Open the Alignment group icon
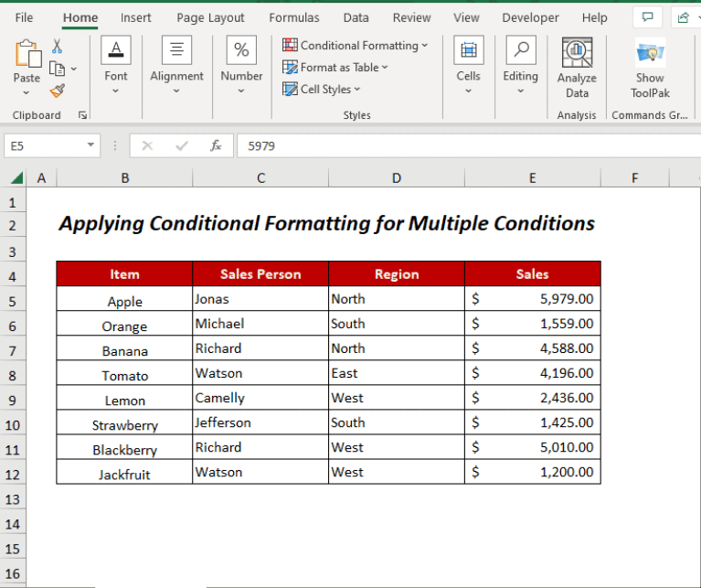Image resolution: width=701 pixels, height=588 pixels. point(176,49)
